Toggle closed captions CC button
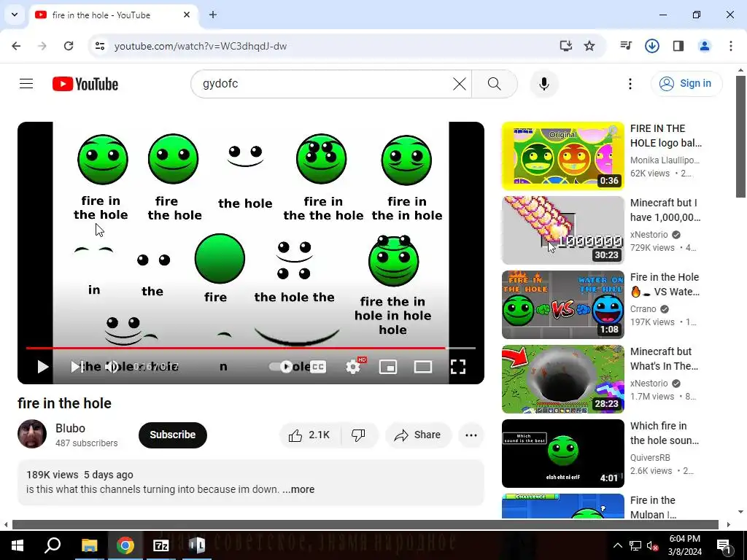 [x=318, y=367]
